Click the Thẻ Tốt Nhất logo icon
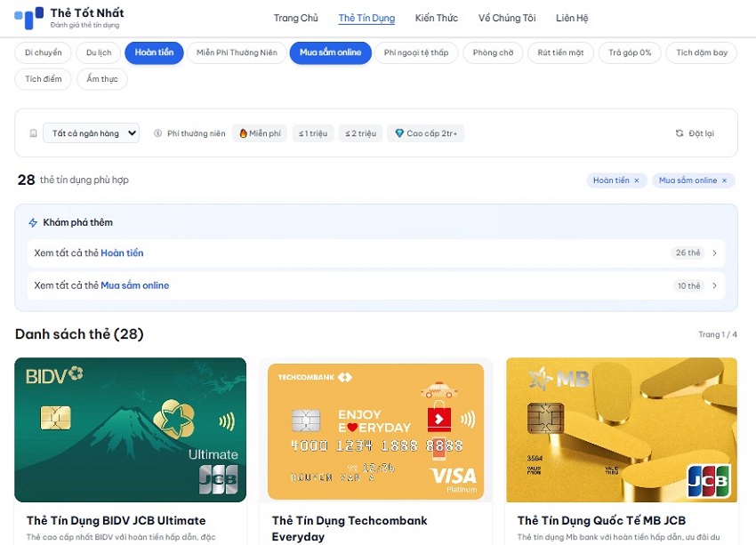This screenshot has height=545, width=756. (x=28, y=17)
